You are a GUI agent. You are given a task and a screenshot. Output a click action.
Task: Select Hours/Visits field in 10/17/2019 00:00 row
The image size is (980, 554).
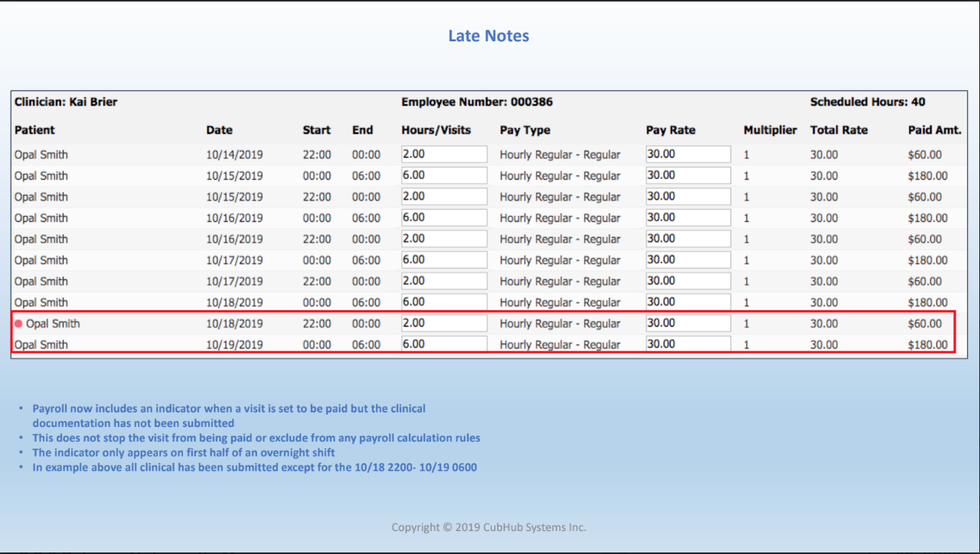click(444, 260)
